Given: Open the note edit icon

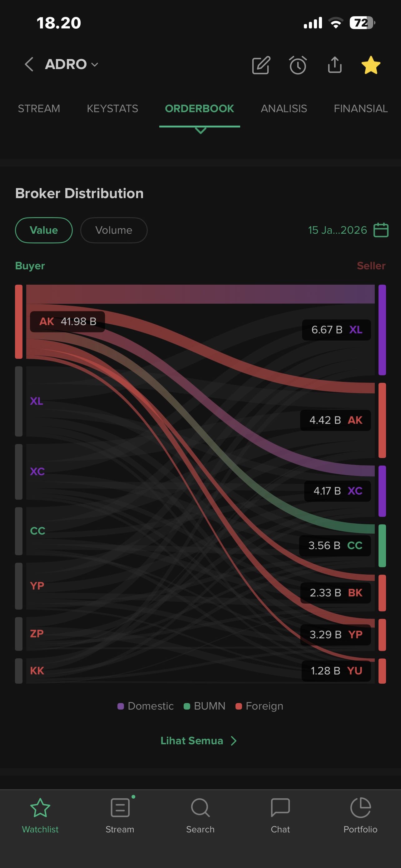Looking at the screenshot, I should coord(261,65).
